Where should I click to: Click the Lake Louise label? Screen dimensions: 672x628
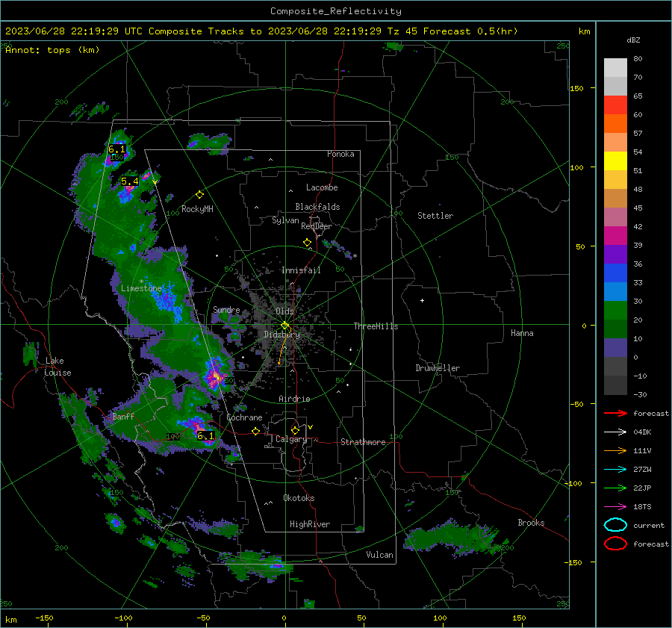pos(58,367)
